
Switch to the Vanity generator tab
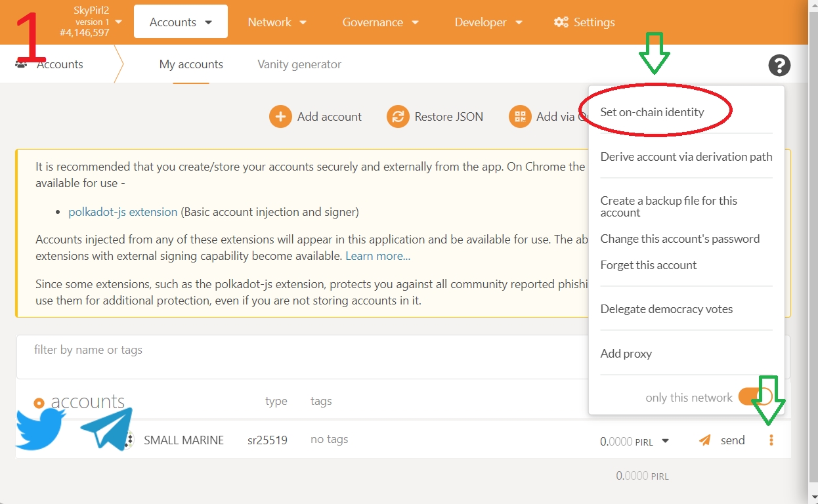[299, 64]
